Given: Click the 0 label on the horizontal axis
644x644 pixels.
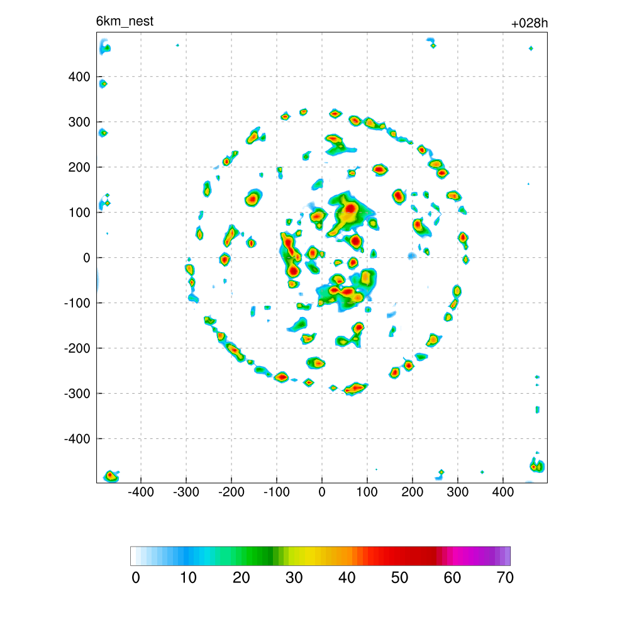Looking at the screenshot, I should point(322,492).
